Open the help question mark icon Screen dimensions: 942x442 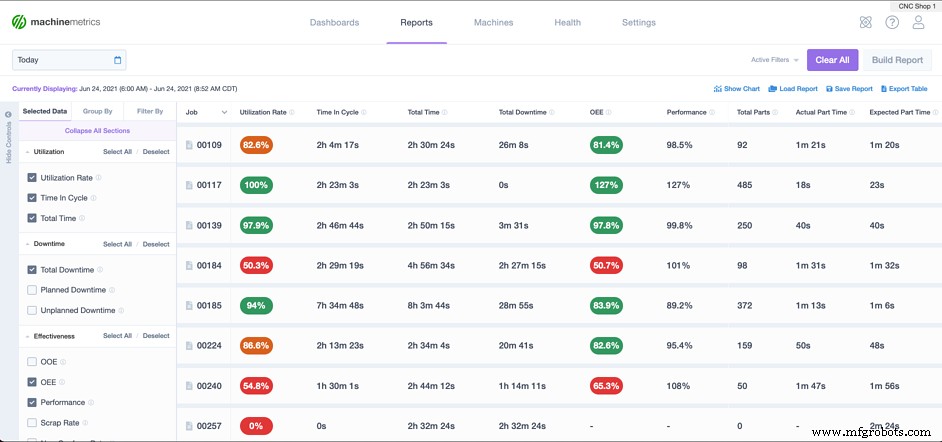coord(891,23)
